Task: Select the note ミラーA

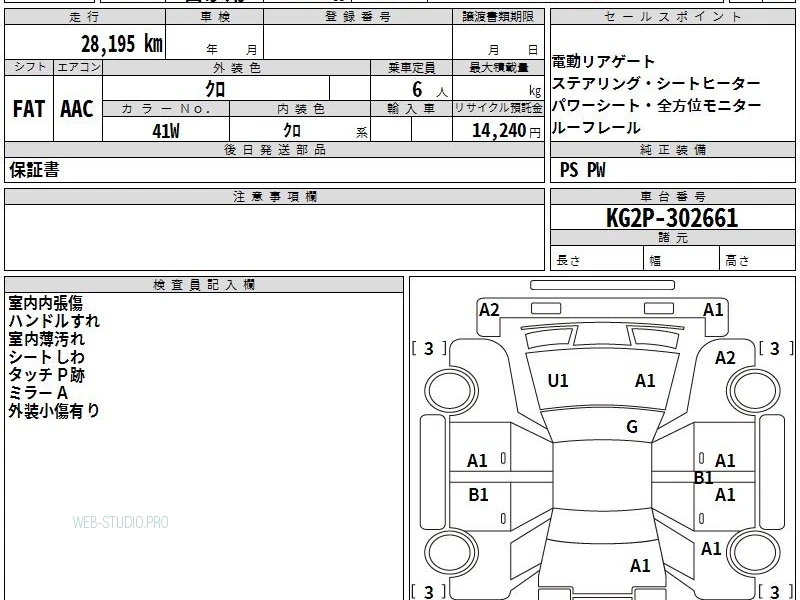Action: (38, 393)
